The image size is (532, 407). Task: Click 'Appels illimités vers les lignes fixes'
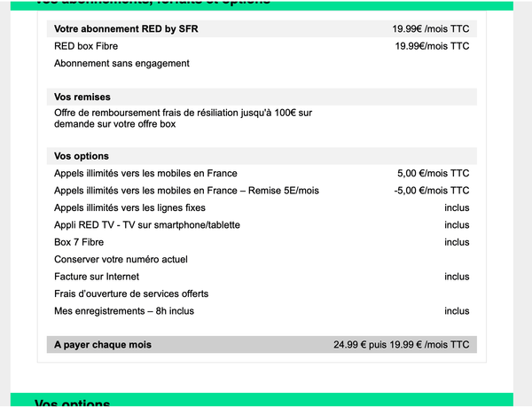(129, 207)
